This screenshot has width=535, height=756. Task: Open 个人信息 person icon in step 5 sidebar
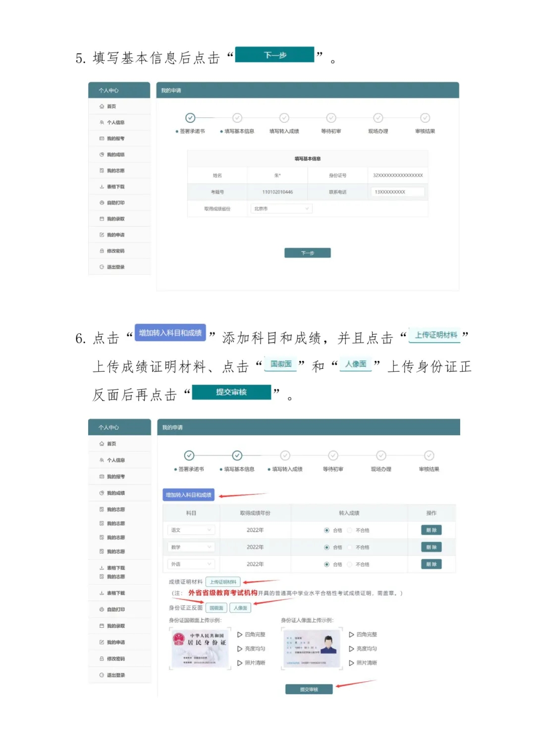click(102, 122)
